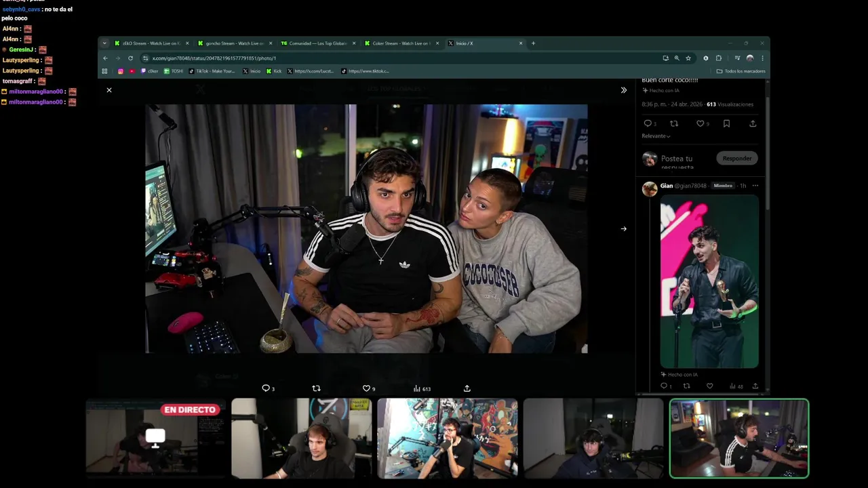
Task: Click install app icon in address bar
Action: click(665, 58)
